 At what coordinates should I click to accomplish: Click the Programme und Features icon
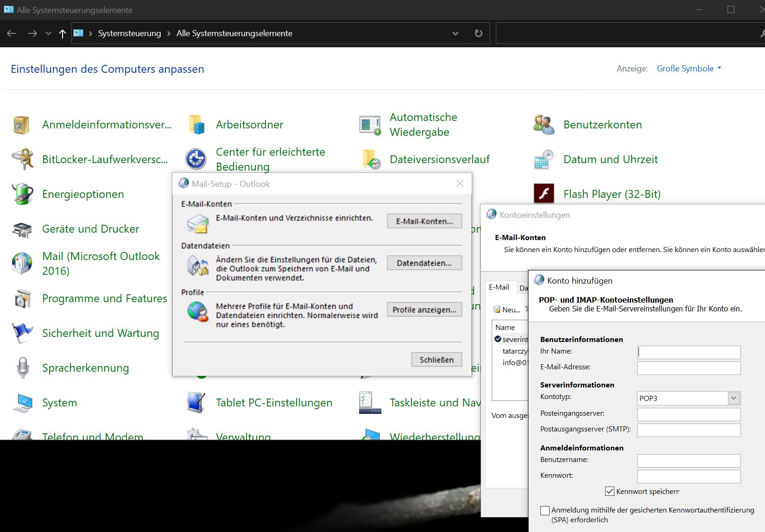22,298
